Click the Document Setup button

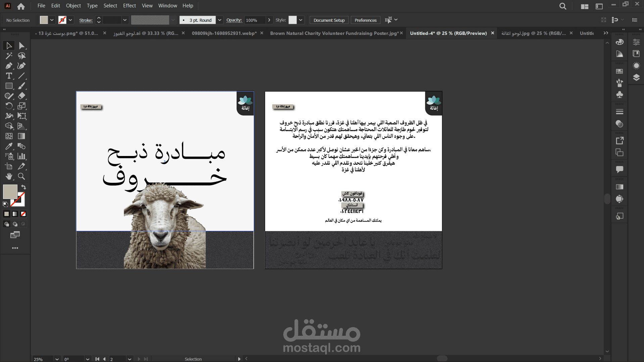pyautogui.click(x=329, y=20)
